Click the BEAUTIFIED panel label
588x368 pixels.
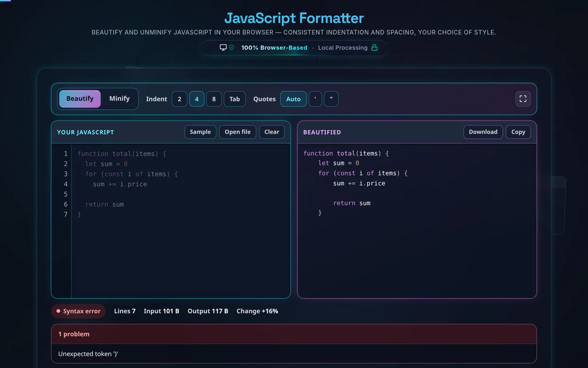tap(322, 132)
